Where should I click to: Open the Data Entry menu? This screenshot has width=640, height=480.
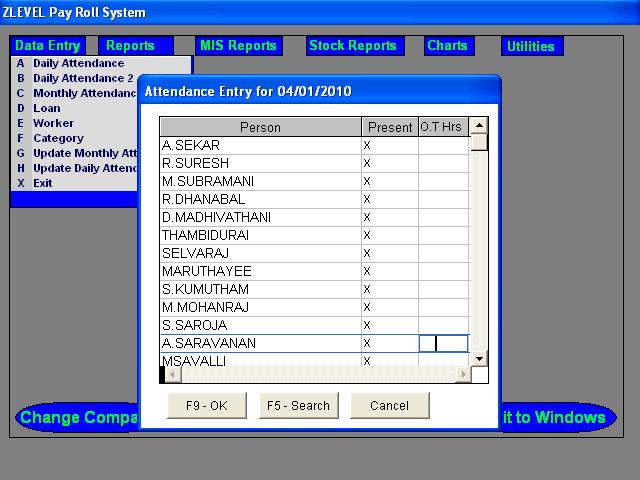click(x=47, y=45)
